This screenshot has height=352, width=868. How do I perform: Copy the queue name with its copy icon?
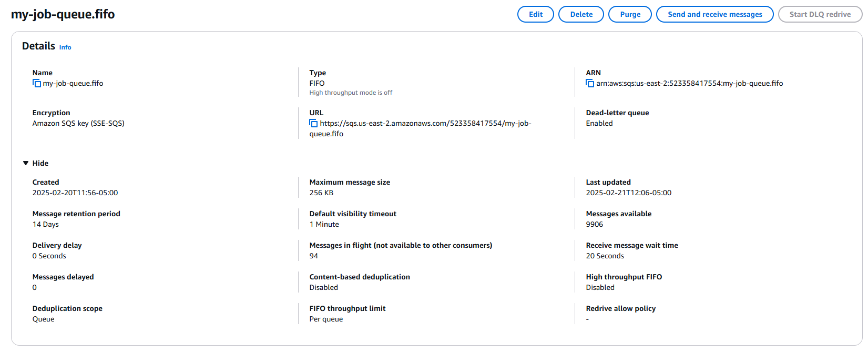pos(37,83)
